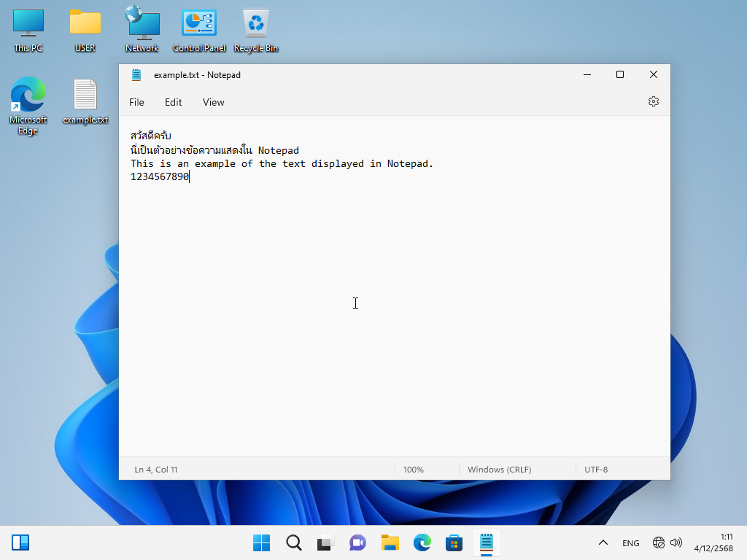Open Microsoft Store from taskbar

tap(454, 542)
